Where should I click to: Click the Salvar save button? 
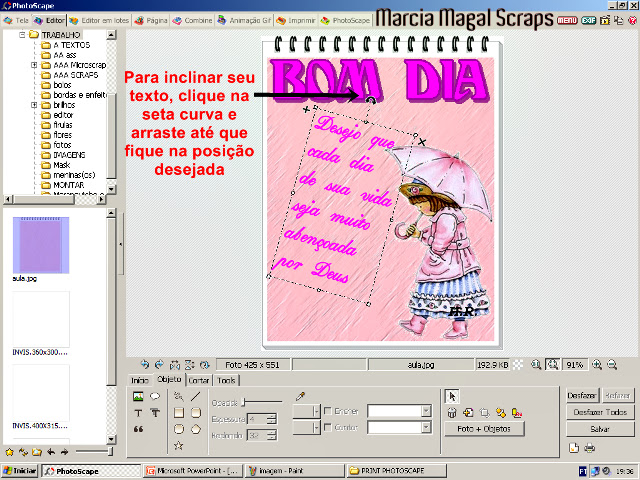coord(600,429)
